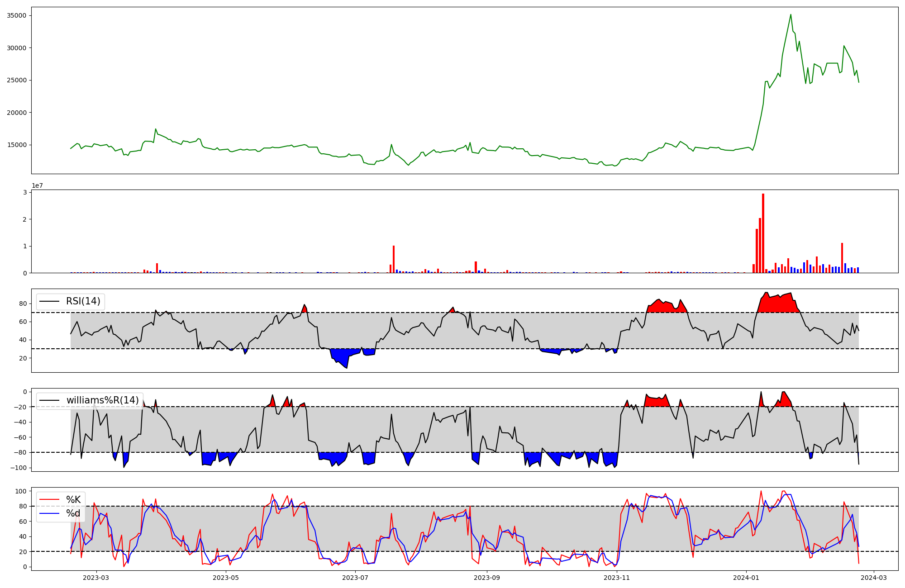This screenshot has height=588, width=905.
Task: Click the red %K legend line swatch
Action: (x=49, y=500)
